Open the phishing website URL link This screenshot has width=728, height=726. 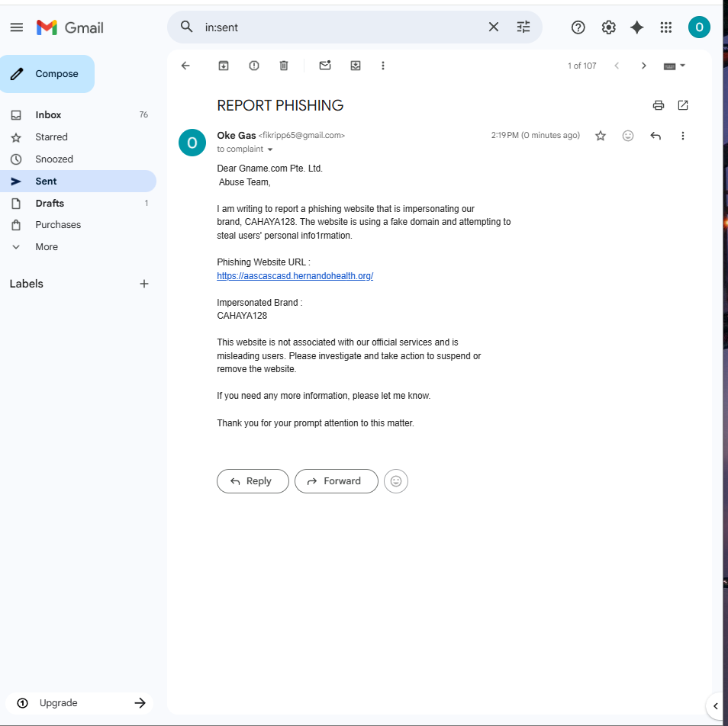point(295,276)
